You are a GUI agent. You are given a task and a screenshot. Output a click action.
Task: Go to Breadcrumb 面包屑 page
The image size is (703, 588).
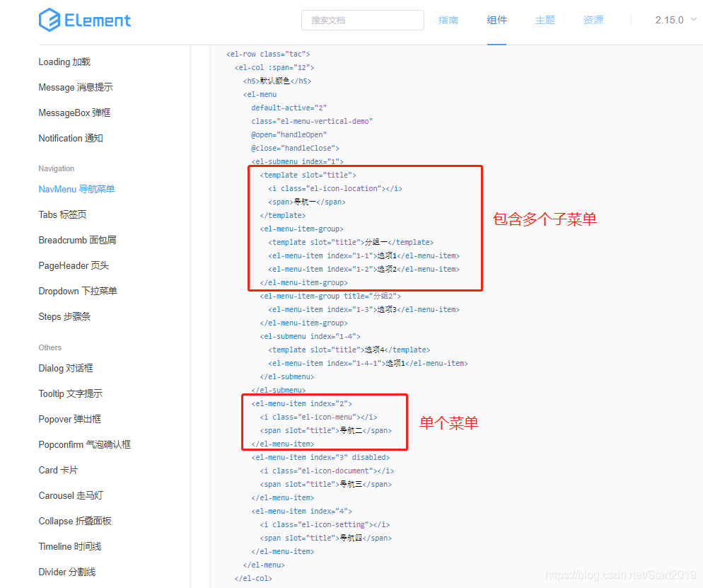(x=78, y=241)
